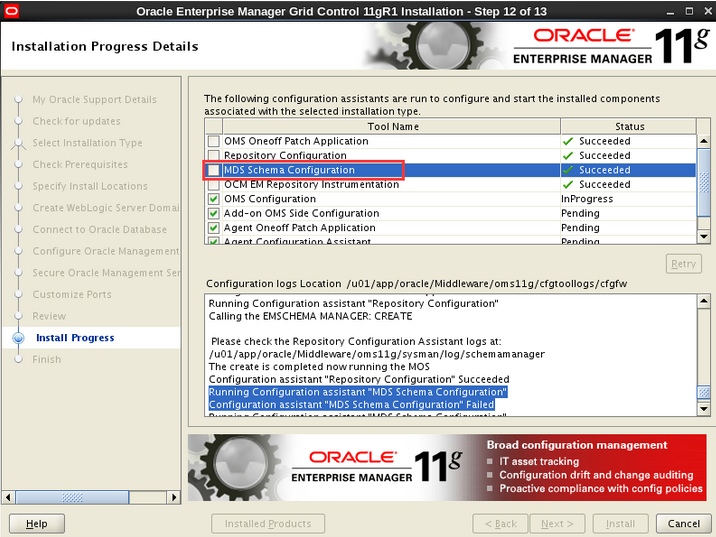
Task: Click right arrow of the steps panel horizontal scrollbar
Action: pyautogui.click(x=174, y=497)
